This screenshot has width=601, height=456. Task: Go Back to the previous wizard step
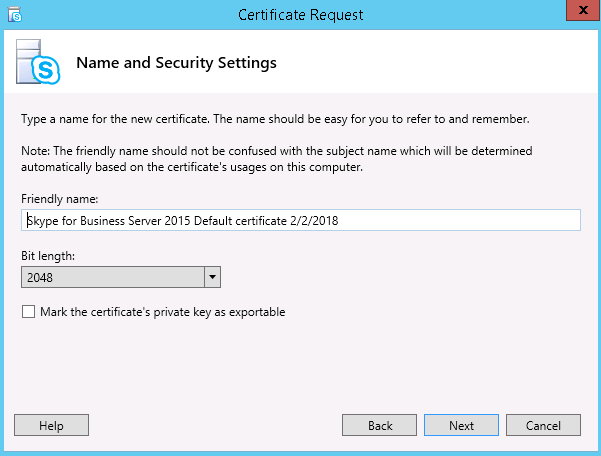pos(379,425)
